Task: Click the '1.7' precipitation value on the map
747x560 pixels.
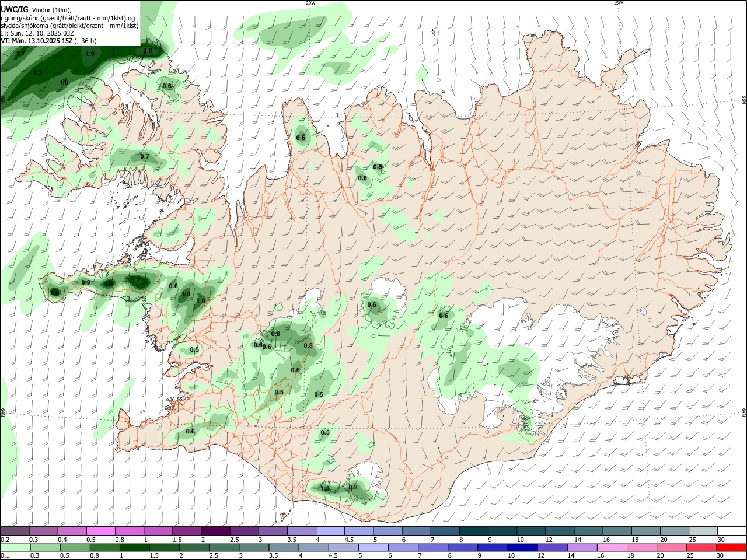Action: (x=136, y=281)
